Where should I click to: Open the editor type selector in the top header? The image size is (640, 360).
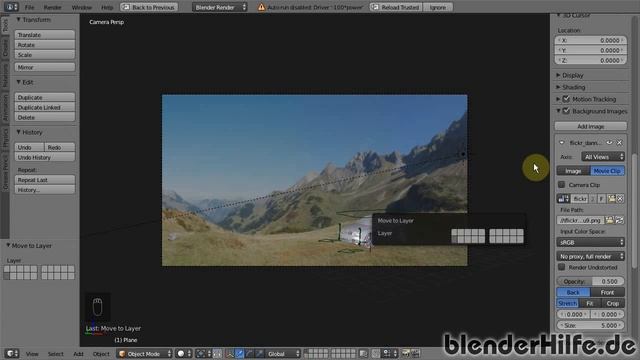point(11,7)
